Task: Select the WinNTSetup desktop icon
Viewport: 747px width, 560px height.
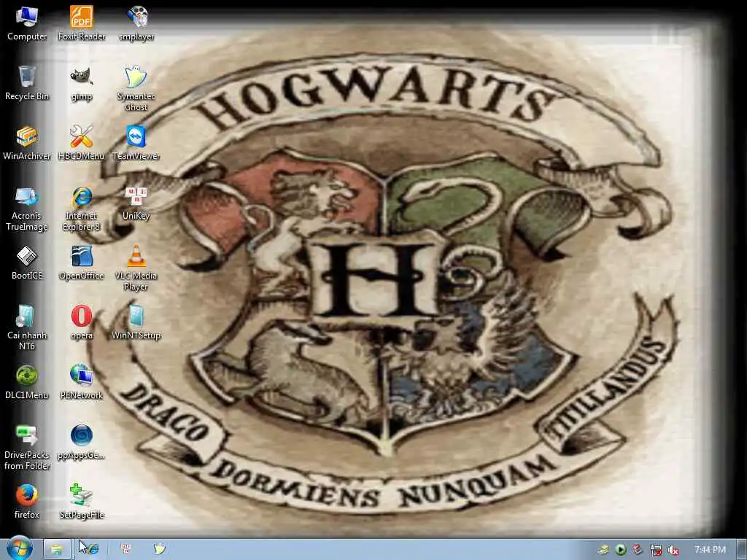Action: (x=136, y=323)
